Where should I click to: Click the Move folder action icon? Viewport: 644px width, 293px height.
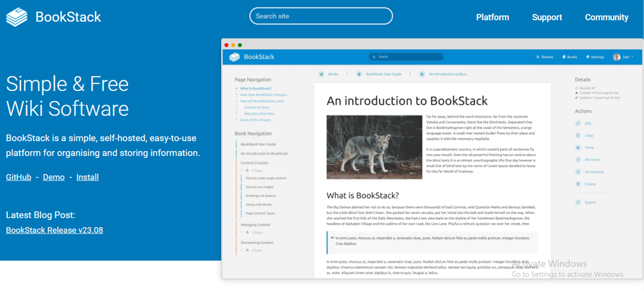(578, 147)
